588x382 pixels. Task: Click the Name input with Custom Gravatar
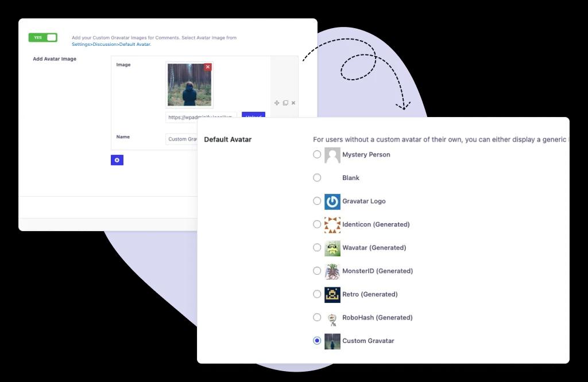pos(182,139)
